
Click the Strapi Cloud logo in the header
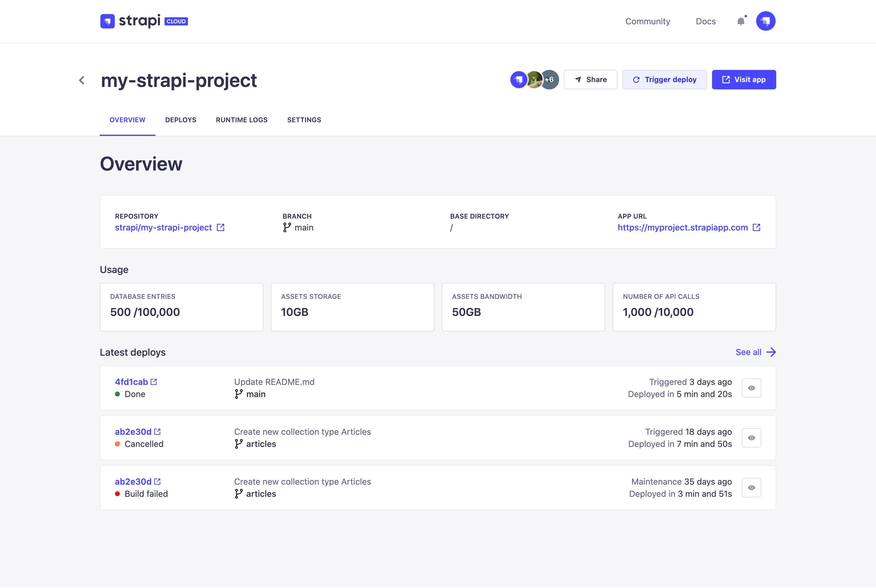coord(144,21)
